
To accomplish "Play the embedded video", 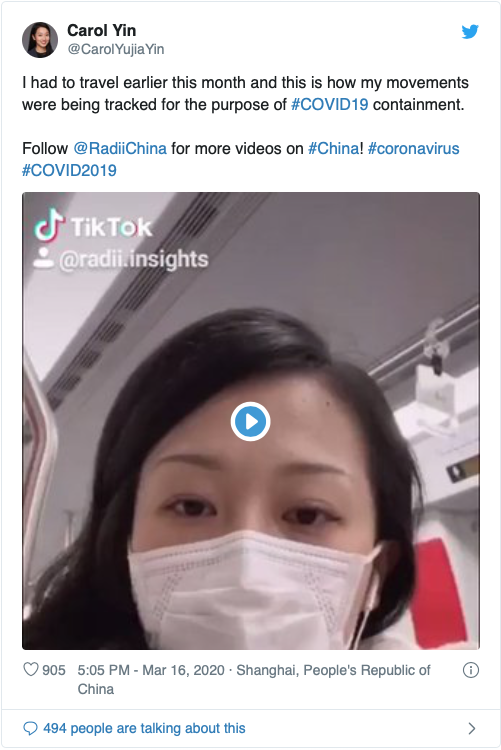I will [250, 421].
